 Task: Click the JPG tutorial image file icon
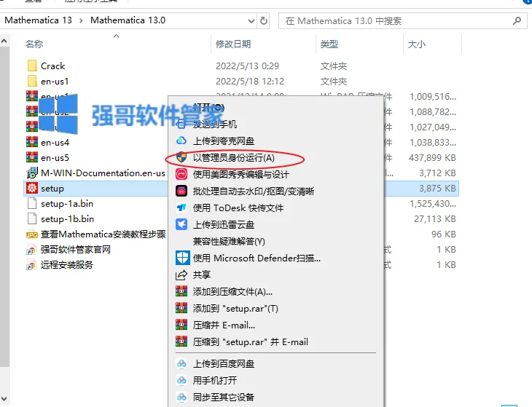point(32,234)
